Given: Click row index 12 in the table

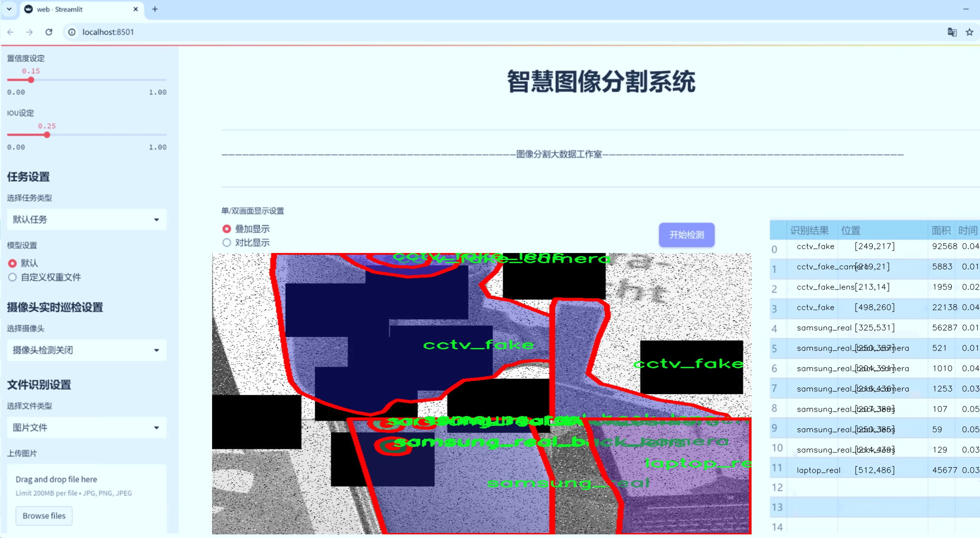Looking at the screenshot, I should click(778, 487).
